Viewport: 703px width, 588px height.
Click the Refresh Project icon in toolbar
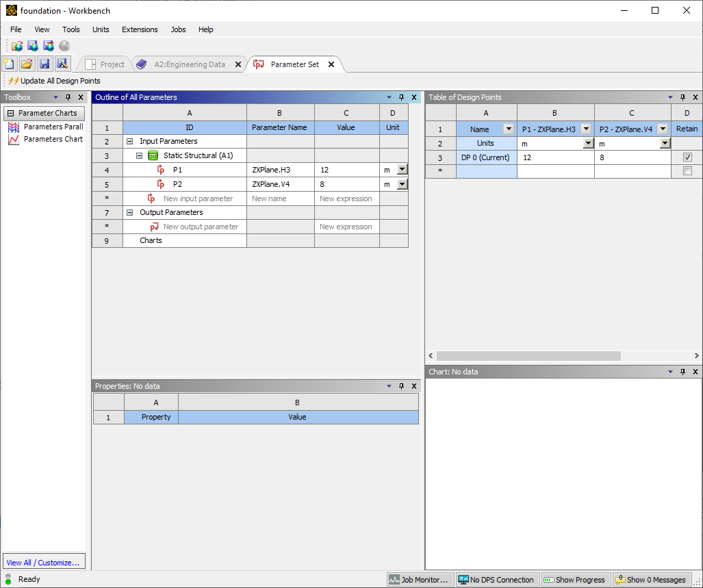pyautogui.click(x=49, y=46)
